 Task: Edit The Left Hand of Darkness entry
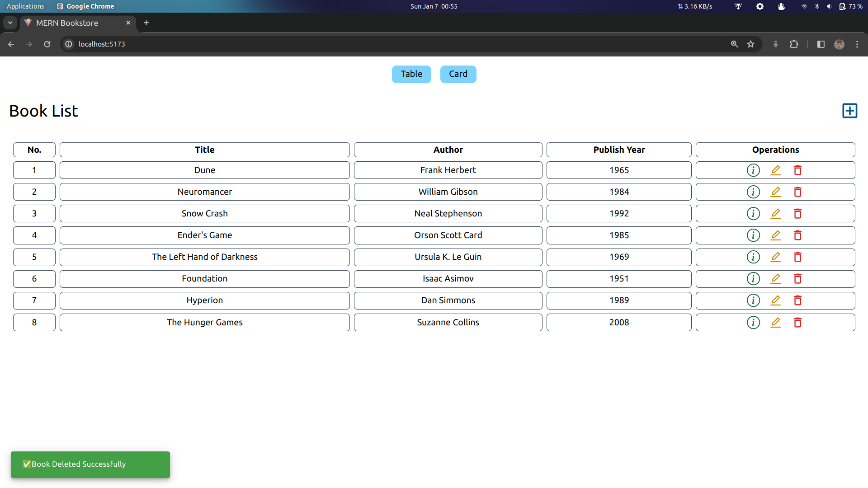[776, 257]
